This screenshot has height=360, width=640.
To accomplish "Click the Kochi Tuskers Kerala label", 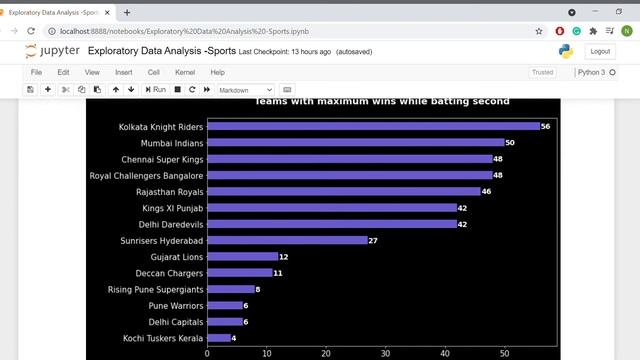I will click(x=163, y=338).
